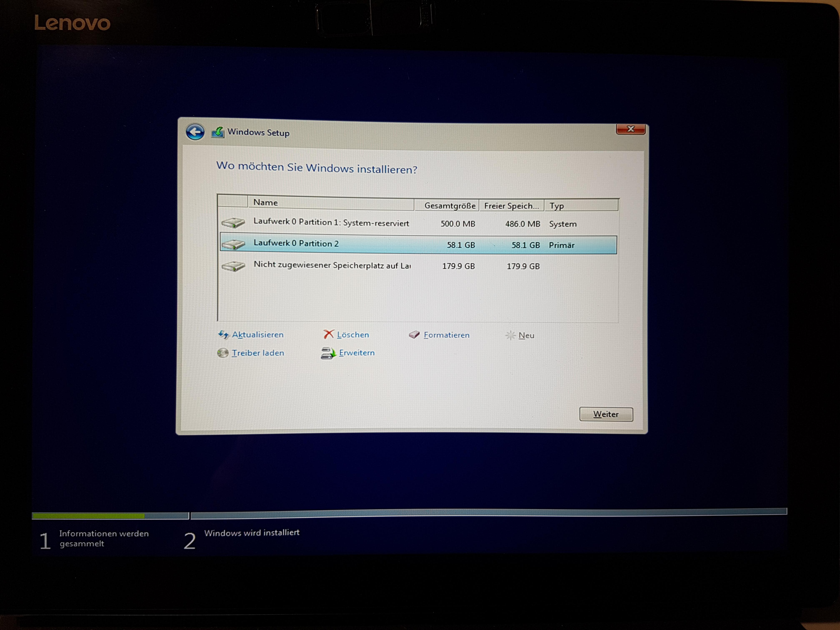Screen dimensions: 840x630
Task: Select Laufwerk 0 Partition 1 row
Action: (x=331, y=223)
